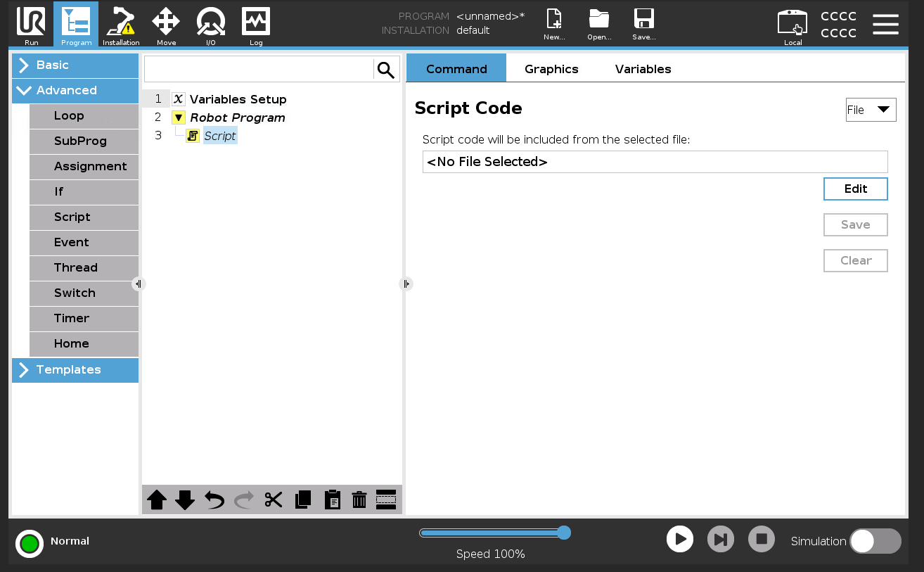Cut the selected node with scissors

(x=274, y=500)
